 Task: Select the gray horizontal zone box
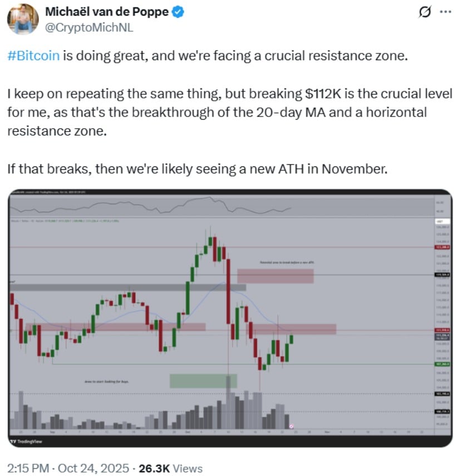coord(128,287)
